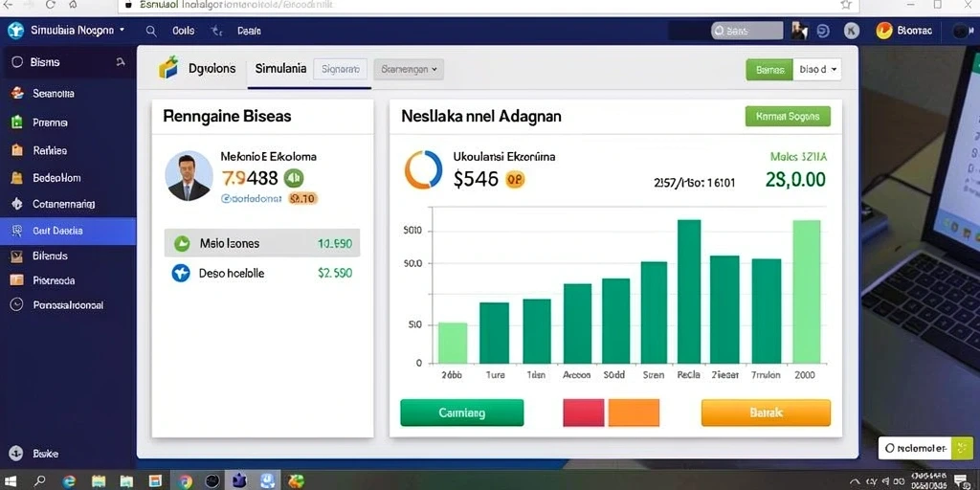Expand the Simubiia Nogpne dropdown arrow
The image size is (980, 490).
[x=122, y=30]
